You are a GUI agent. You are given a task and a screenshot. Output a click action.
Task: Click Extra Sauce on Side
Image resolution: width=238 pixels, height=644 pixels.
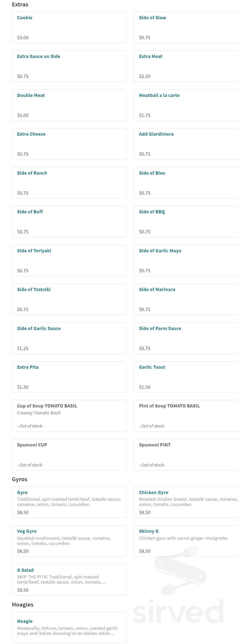pos(69,66)
